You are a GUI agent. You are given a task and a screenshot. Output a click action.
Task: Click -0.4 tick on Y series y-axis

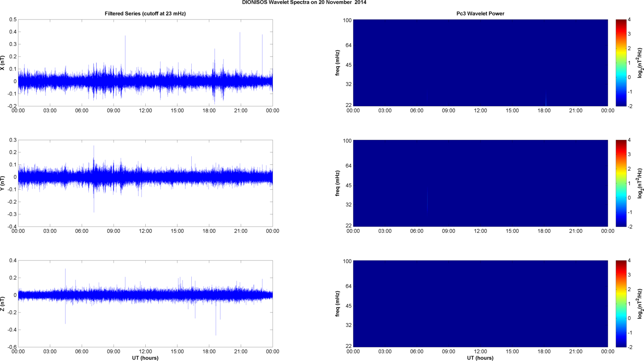(x=11, y=227)
